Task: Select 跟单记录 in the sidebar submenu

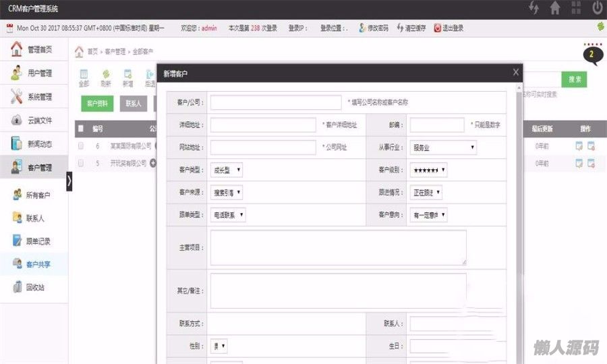Action: (x=38, y=241)
